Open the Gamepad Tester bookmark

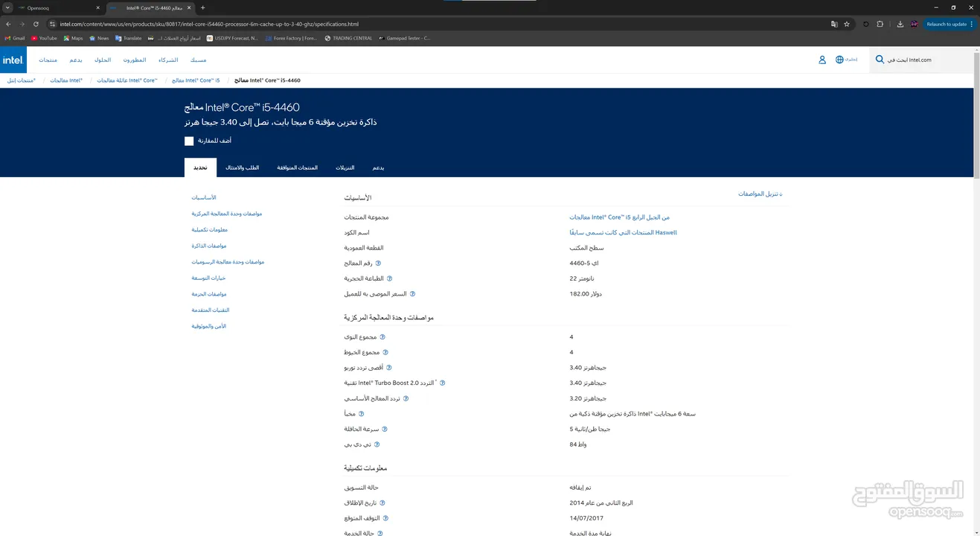point(404,38)
